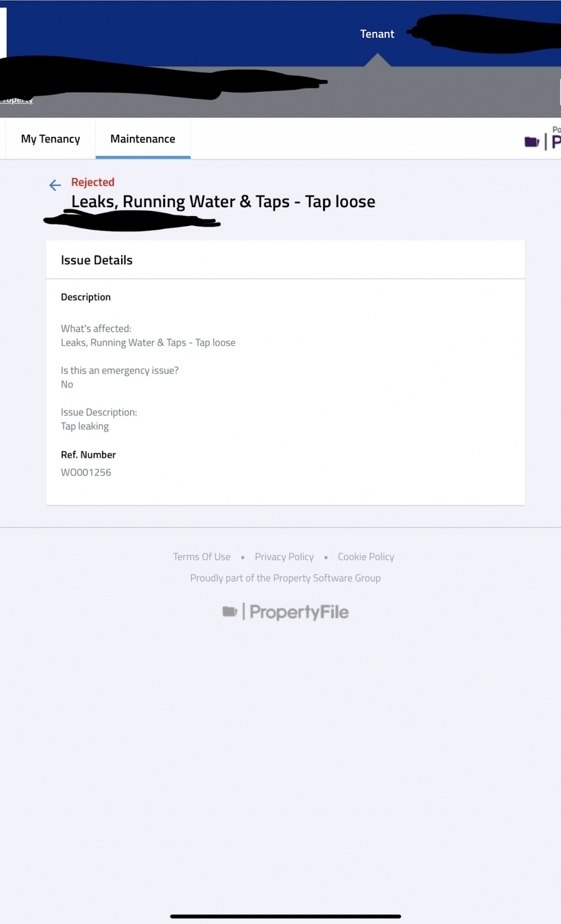The width and height of the screenshot is (561, 924).
Task: Click the emergency issue answer No
Action: 67,385
